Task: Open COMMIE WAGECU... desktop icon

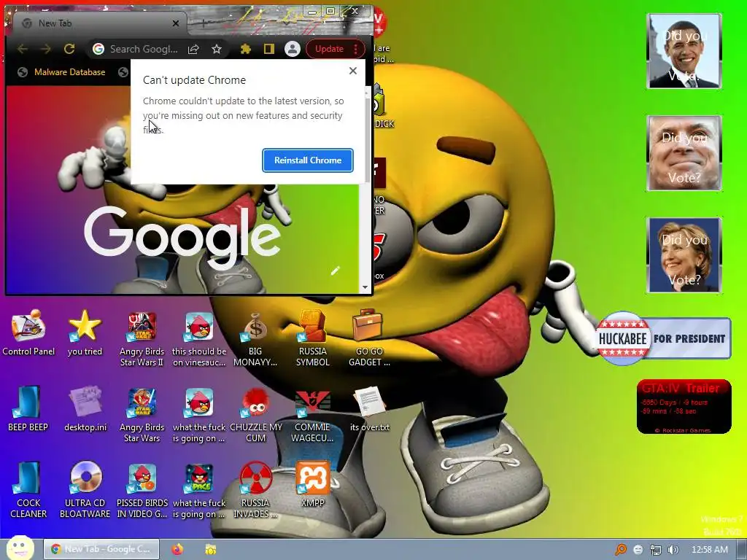Action: (x=312, y=415)
